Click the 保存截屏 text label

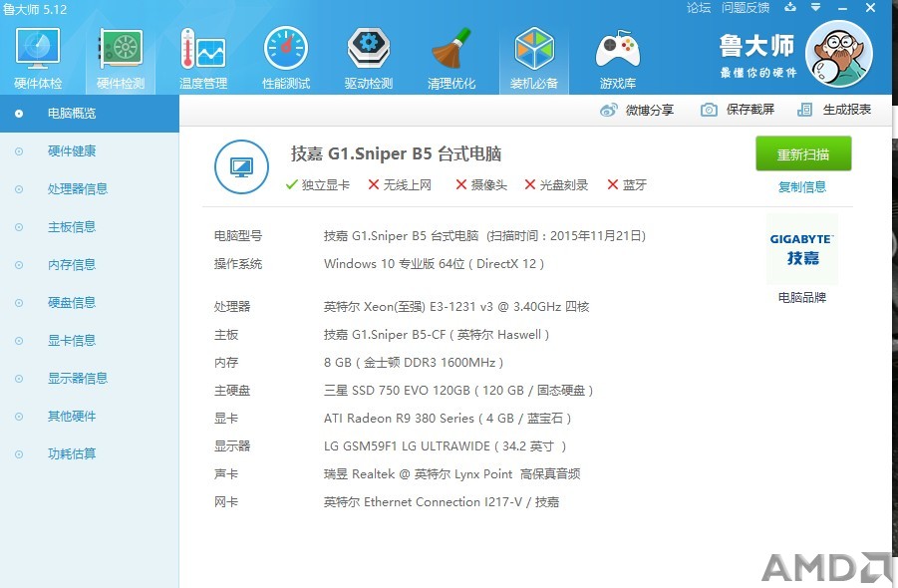750,110
